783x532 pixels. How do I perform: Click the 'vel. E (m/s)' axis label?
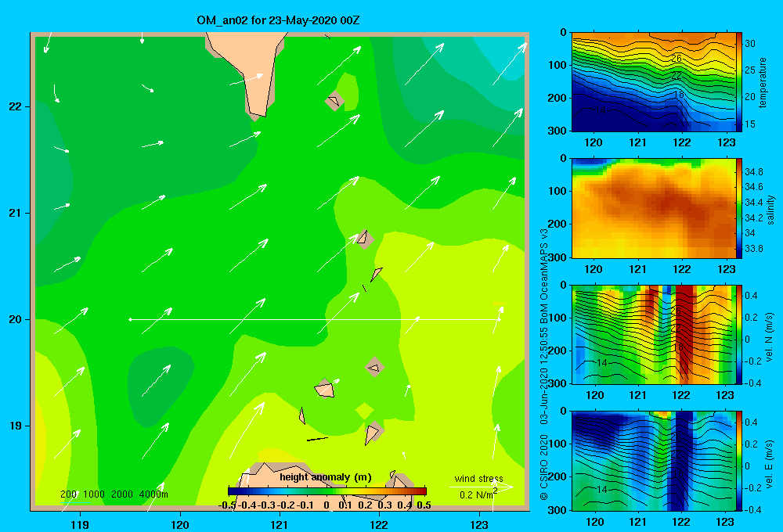(769, 463)
